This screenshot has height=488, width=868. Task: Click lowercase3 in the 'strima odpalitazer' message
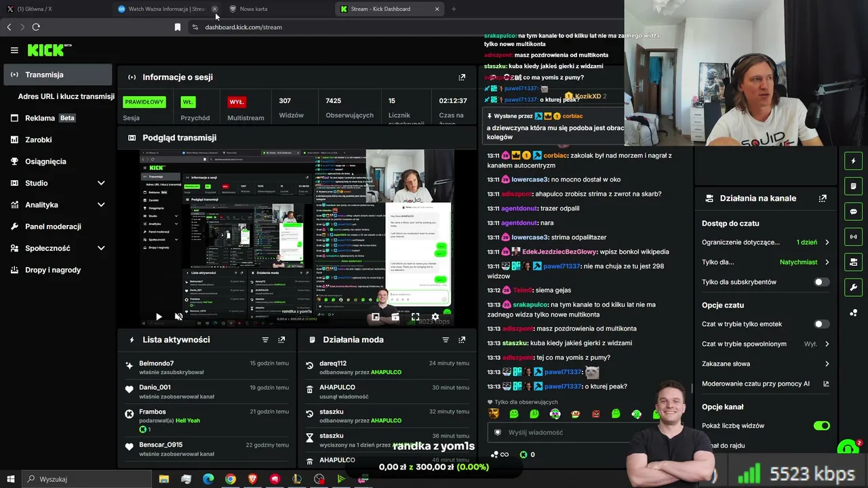530,237
